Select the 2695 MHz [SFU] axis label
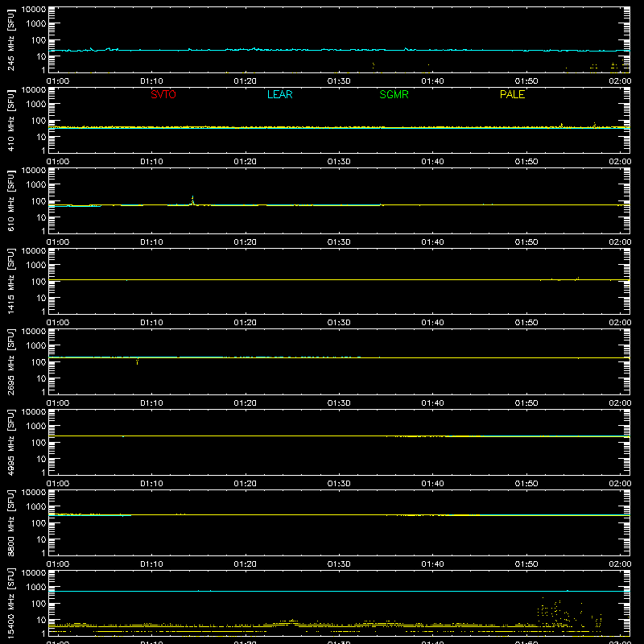Screen dimensions: 644x644 tap(11, 361)
